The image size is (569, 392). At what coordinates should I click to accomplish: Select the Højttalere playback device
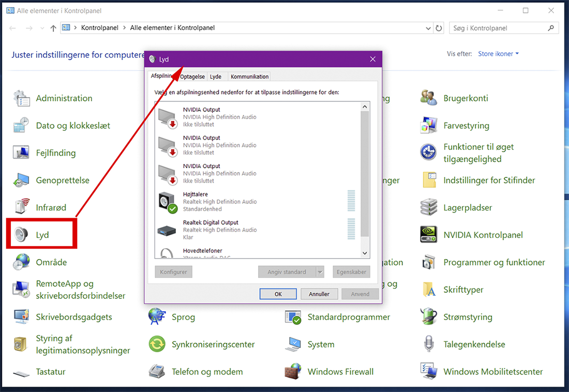[x=258, y=202]
